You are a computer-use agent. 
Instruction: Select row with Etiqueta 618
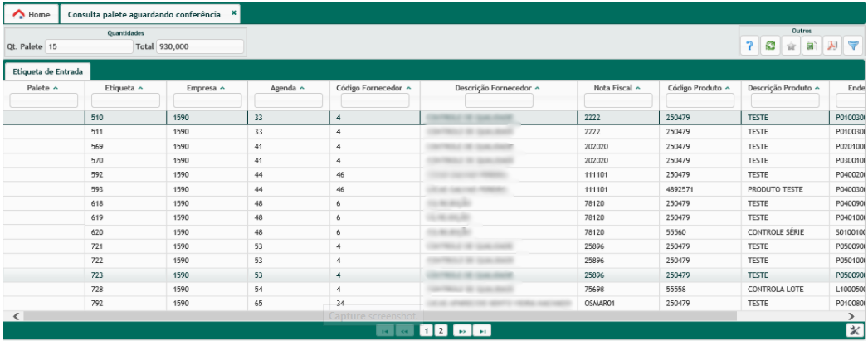pyautogui.click(x=434, y=203)
